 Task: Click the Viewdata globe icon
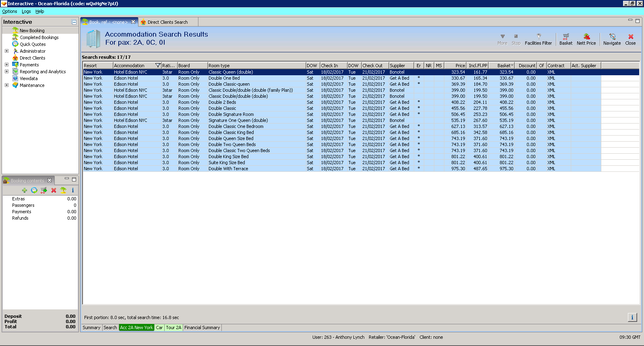click(15, 78)
